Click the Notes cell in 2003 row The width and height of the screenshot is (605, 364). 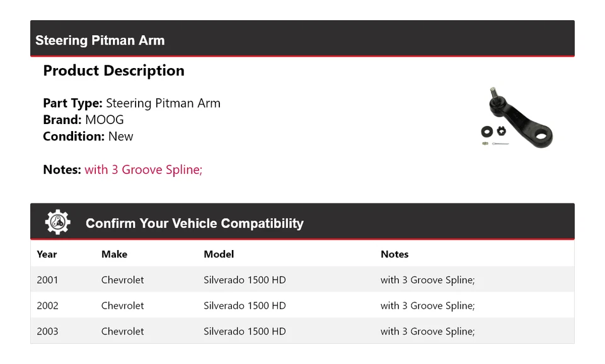(x=427, y=331)
